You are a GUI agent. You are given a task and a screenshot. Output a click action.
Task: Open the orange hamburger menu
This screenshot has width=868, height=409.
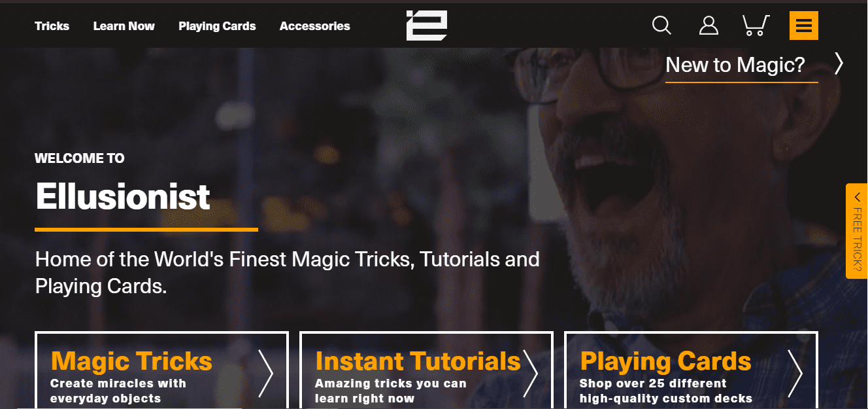804,26
